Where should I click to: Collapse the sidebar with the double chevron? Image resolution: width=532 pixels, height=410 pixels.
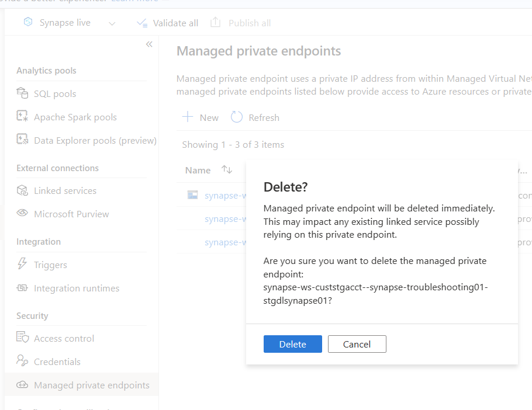coord(149,44)
